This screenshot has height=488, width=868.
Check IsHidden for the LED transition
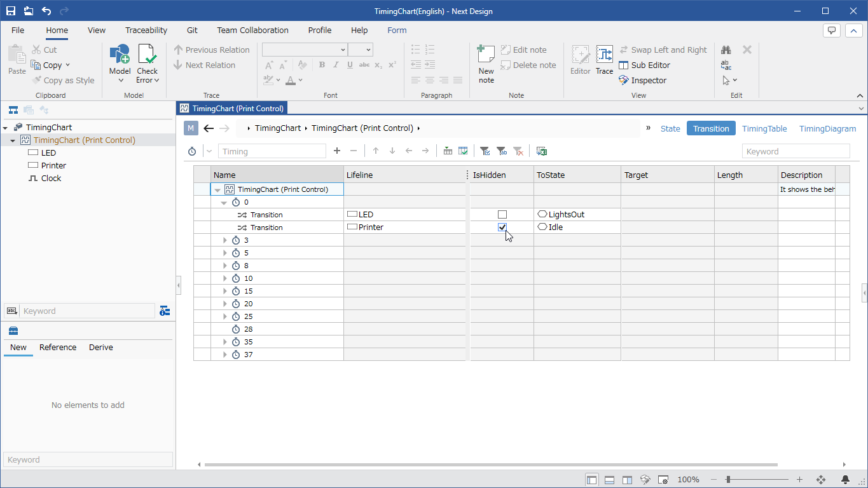tap(502, 215)
